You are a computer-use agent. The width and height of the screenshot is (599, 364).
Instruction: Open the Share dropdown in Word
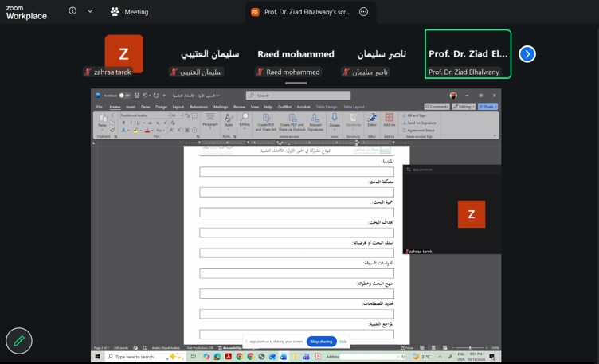487,107
